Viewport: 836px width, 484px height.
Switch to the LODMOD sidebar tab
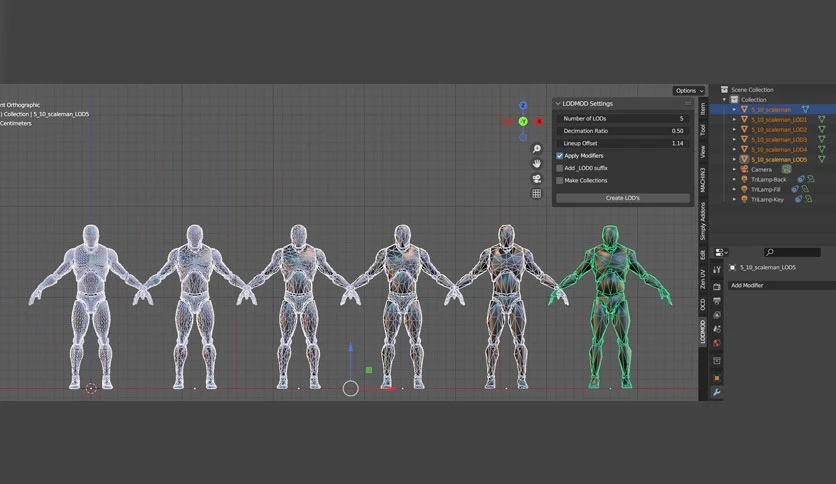[x=703, y=332]
